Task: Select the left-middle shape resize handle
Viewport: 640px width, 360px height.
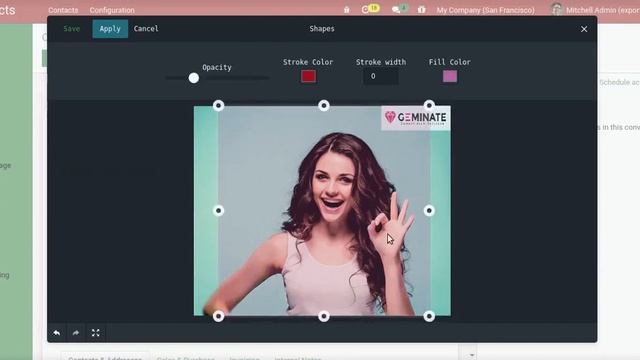Action: pos(218,211)
